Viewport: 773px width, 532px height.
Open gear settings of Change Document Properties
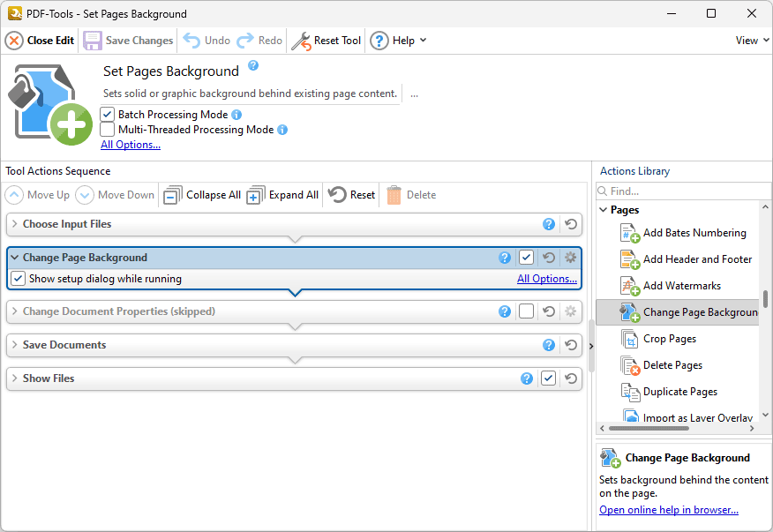(570, 311)
